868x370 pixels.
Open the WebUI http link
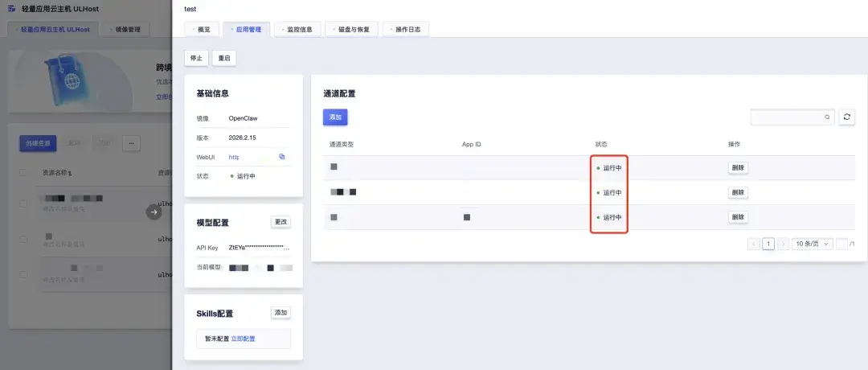click(234, 157)
